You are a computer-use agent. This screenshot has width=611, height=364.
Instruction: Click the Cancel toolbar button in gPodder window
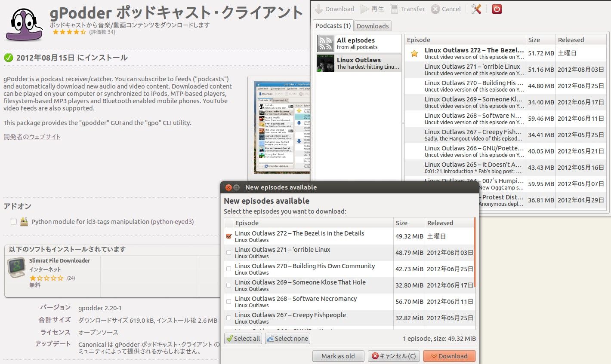coord(446,9)
